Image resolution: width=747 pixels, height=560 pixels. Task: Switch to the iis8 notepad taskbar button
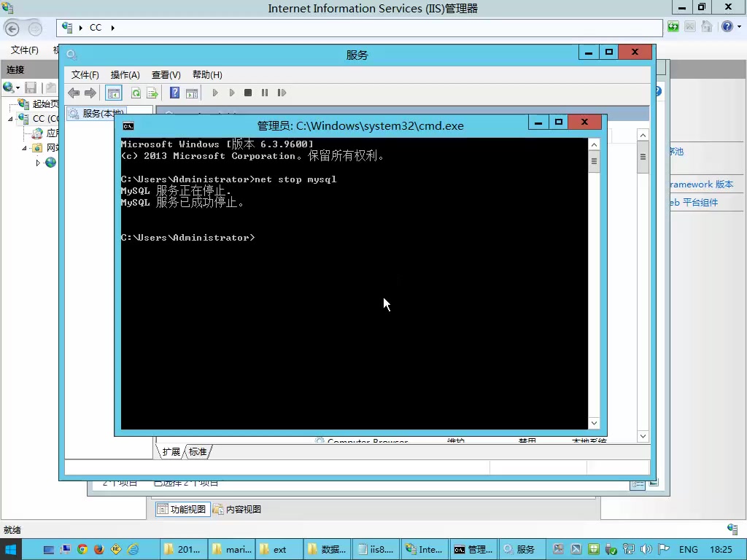[376, 550]
